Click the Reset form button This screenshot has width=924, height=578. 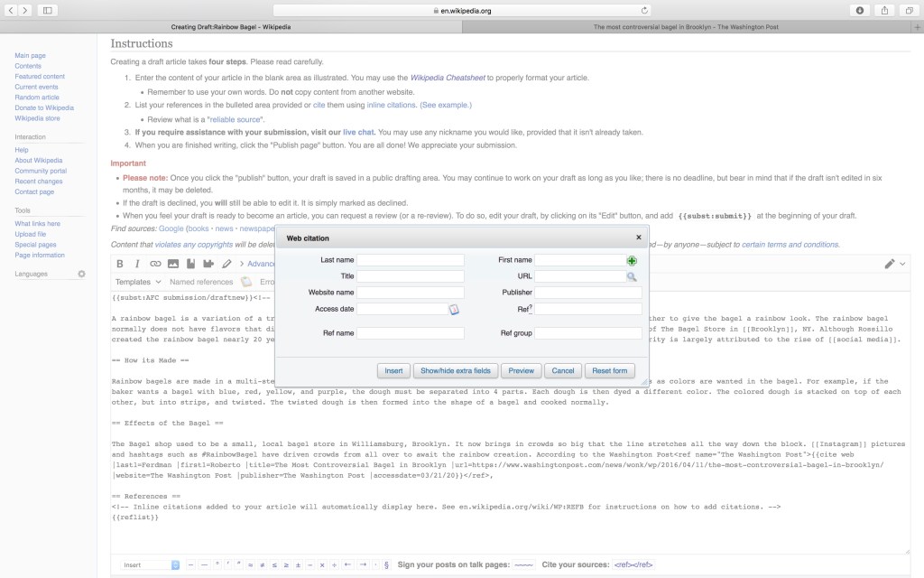(609, 370)
